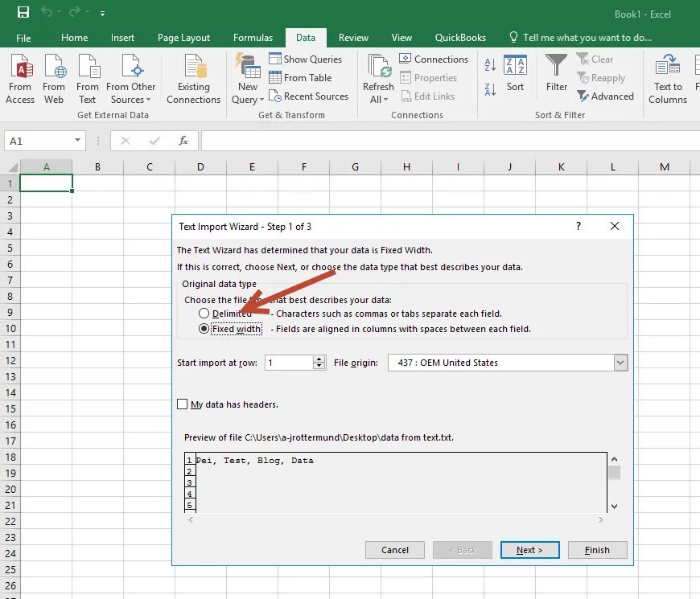Switch to the Formulas tab
Viewport: 700px width, 599px height.
click(x=253, y=38)
